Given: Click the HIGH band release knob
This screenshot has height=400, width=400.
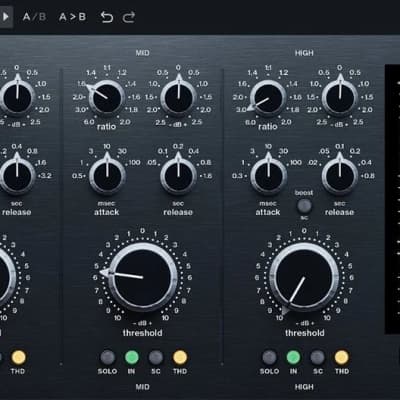Looking at the screenshot, I should coord(340,176).
